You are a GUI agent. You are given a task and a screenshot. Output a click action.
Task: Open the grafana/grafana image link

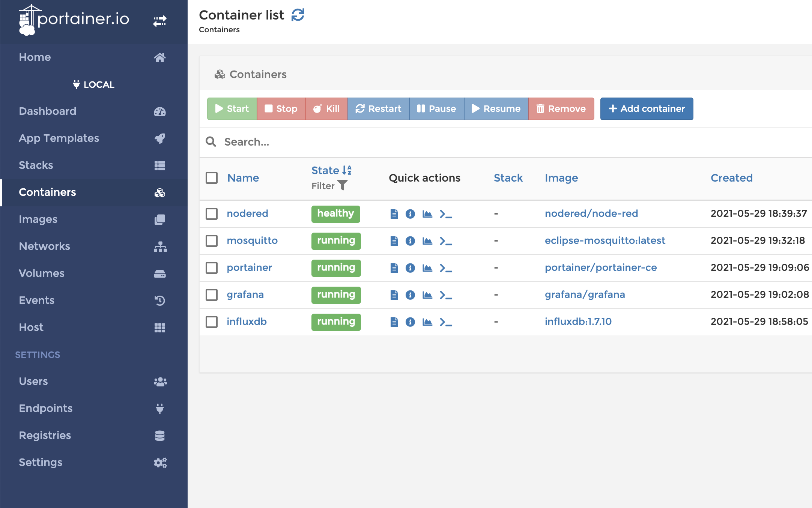[585, 295]
